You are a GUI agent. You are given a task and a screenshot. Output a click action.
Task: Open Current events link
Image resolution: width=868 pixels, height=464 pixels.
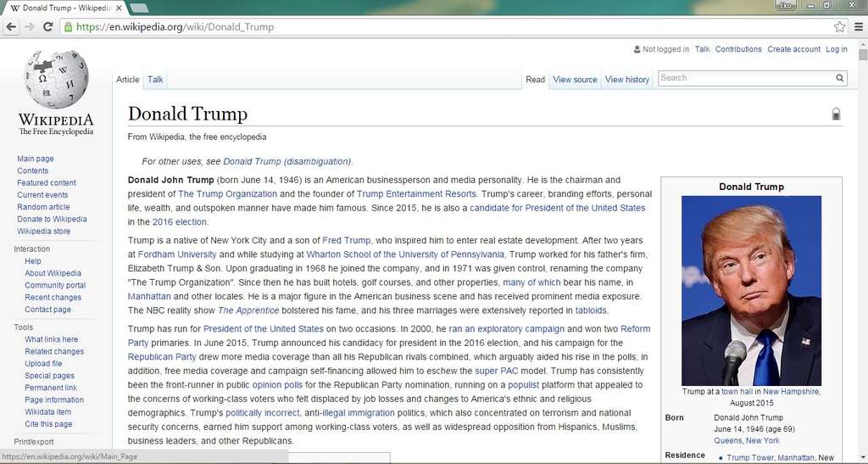click(42, 195)
